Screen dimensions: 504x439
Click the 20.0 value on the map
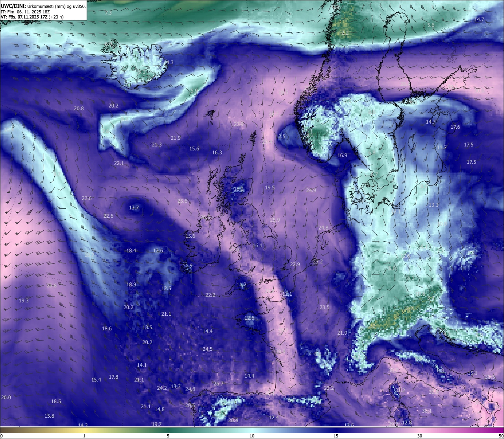(6, 398)
